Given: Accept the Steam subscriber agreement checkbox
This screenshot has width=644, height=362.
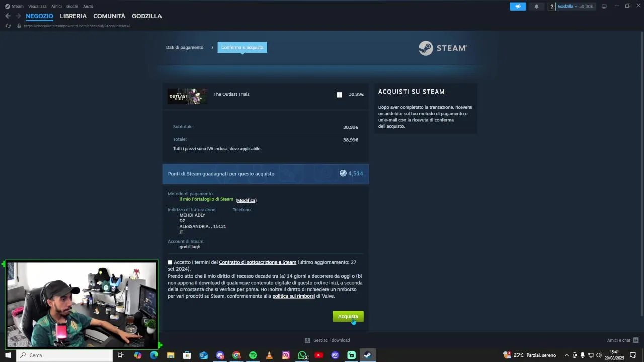Looking at the screenshot, I should pos(170,262).
